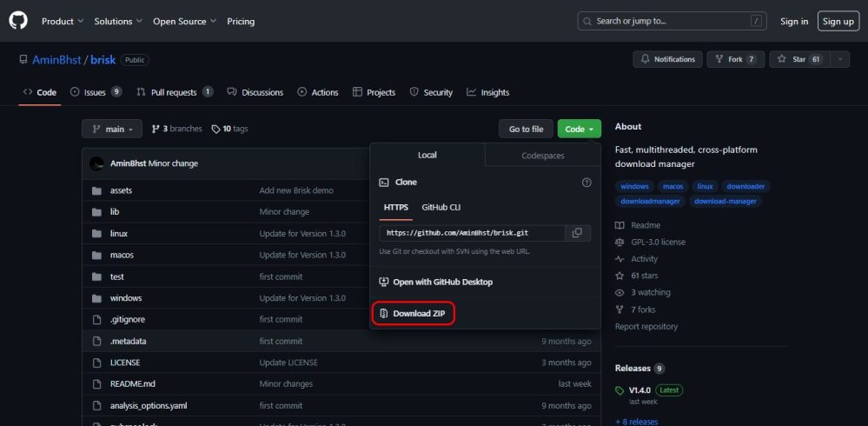Switch to the Projects tab
Image resolution: width=868 pixels, height=426 pixels.
pos(374,92)
